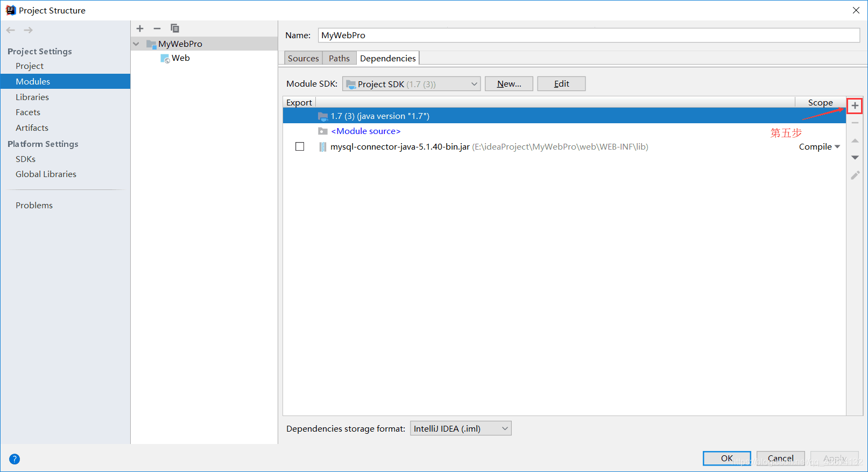
Task: Click the add module plus icon
Action: (x=140, y=29)
